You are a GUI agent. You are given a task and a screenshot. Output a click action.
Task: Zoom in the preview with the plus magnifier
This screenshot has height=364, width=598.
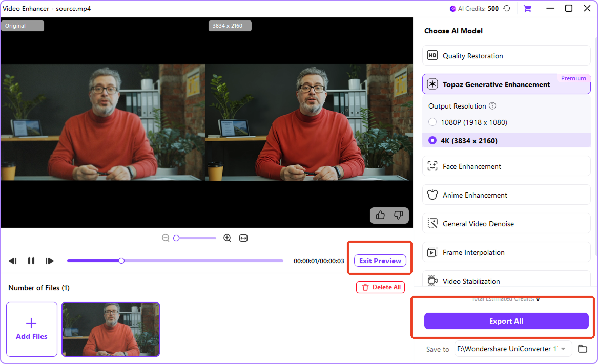pyautogui.click(x=228, y=238)
